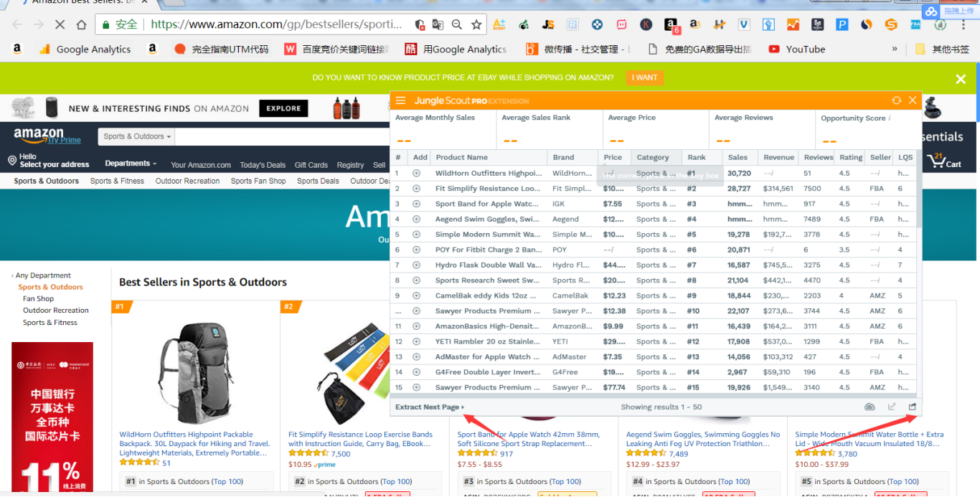Bookmark this page with the star icon
Viewport: 980px width, 497px height.
click(x=476, y=24)
